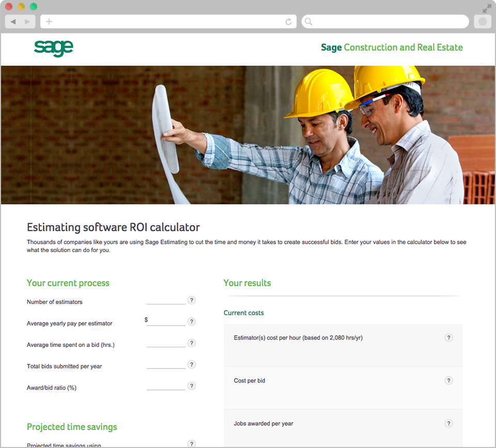
Task: Click the search magnifier icon
Action: pyautogui.click(x=308, y=22)
